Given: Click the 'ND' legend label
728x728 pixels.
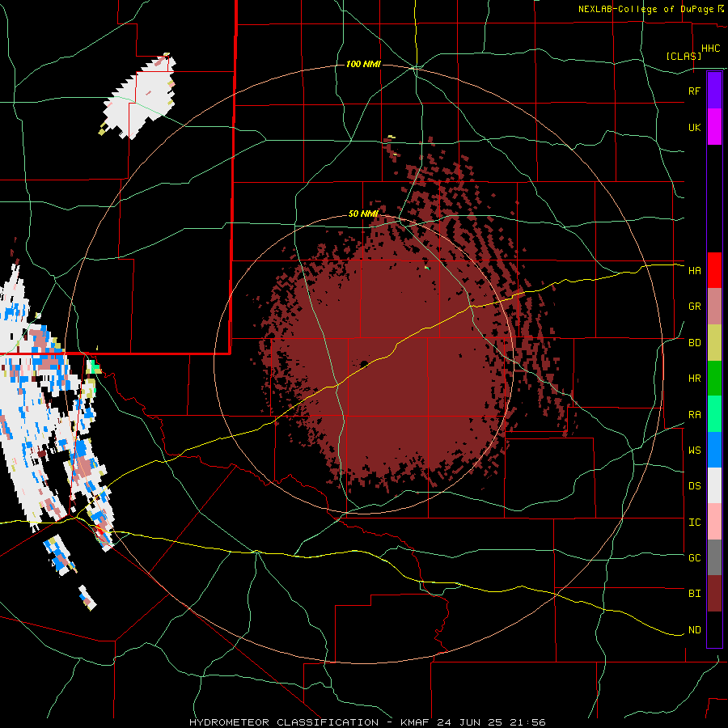Looking at the screenshot, I should [694, 630].
